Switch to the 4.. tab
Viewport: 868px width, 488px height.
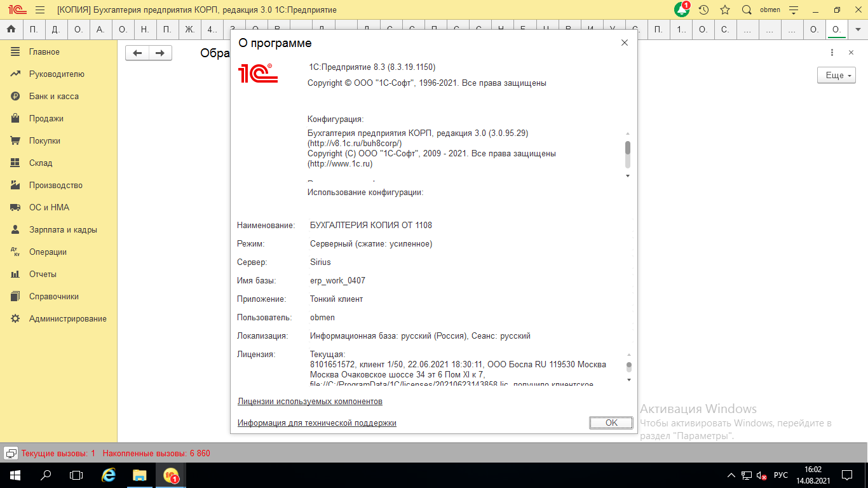tap(212, 29)
